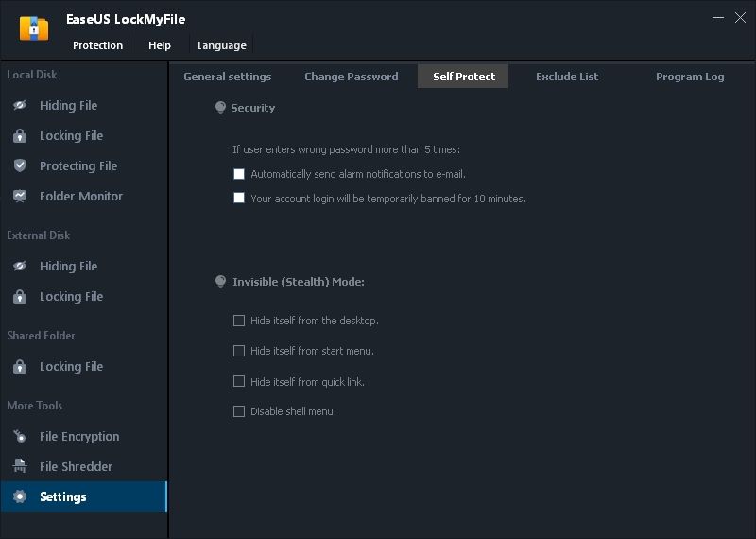Open the Program Log tab
This screenshot has width=756, height=539.
(x=690, y=77)
